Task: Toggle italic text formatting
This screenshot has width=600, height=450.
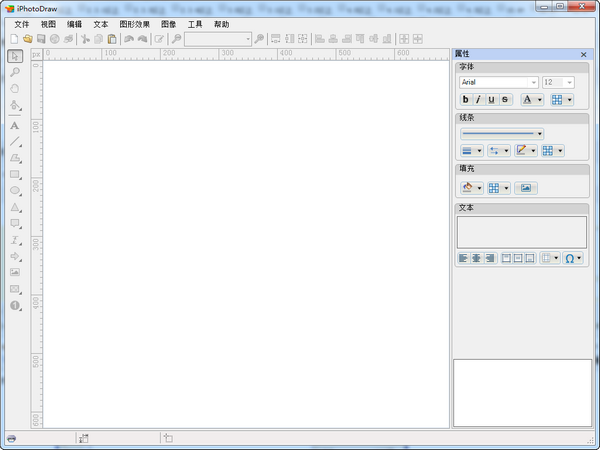Action: tap(479, 99)
